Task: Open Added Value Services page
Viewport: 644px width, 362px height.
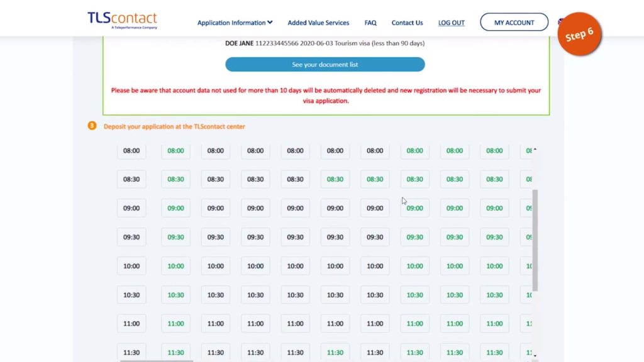Action: [318, 23]
